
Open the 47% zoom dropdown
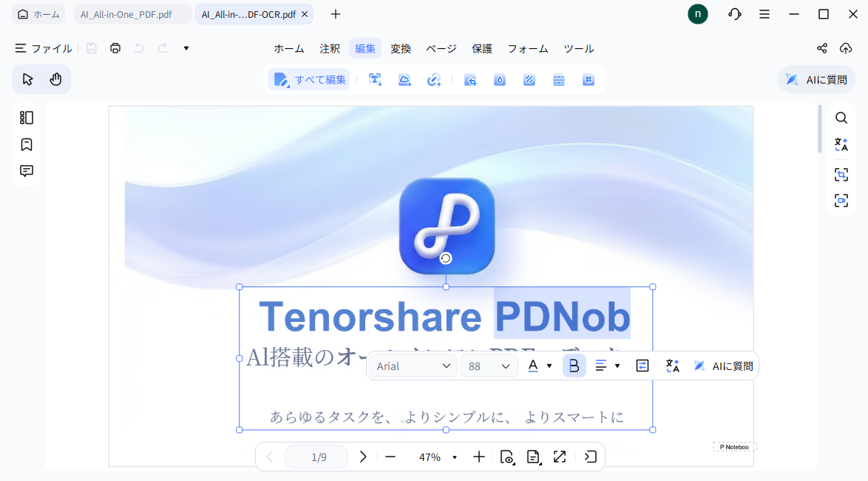click(437, 457)
